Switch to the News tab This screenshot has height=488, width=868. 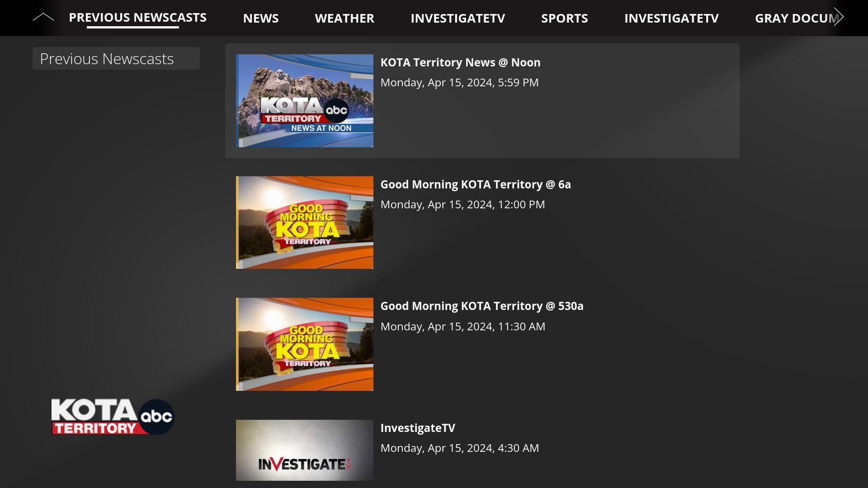(261, 18)
